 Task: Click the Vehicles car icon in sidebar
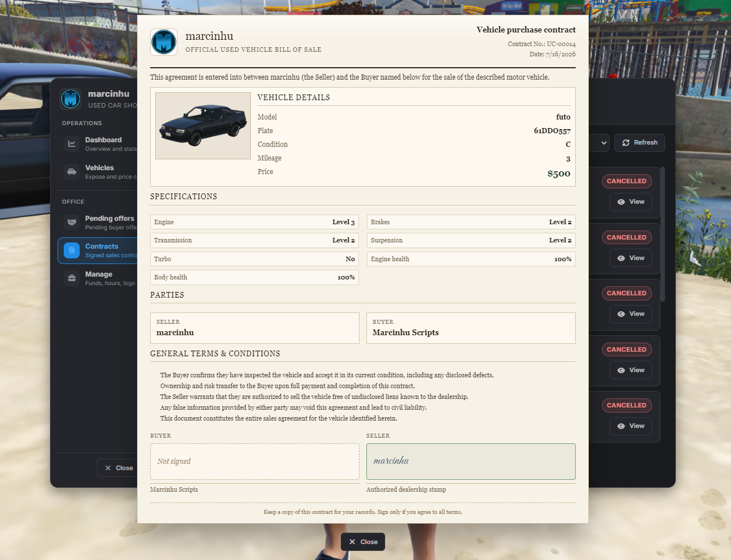[x=72, y=172]
